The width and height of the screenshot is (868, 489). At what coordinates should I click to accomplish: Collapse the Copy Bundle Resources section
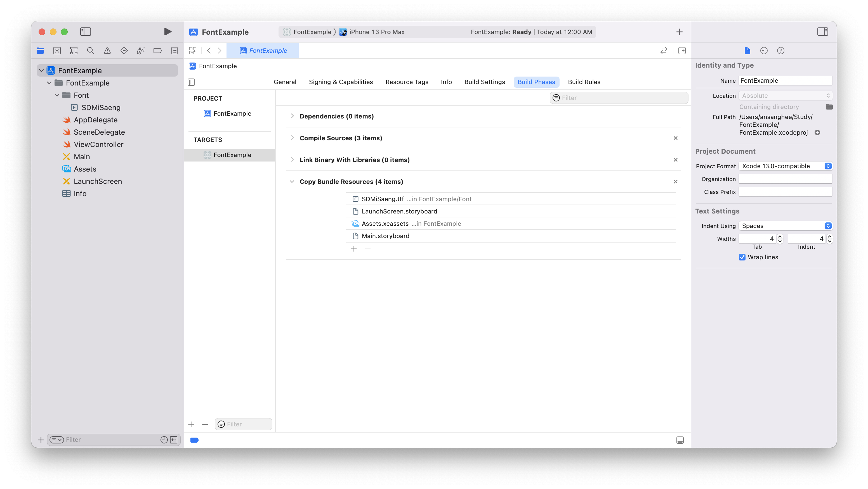(x=292, y=182)
